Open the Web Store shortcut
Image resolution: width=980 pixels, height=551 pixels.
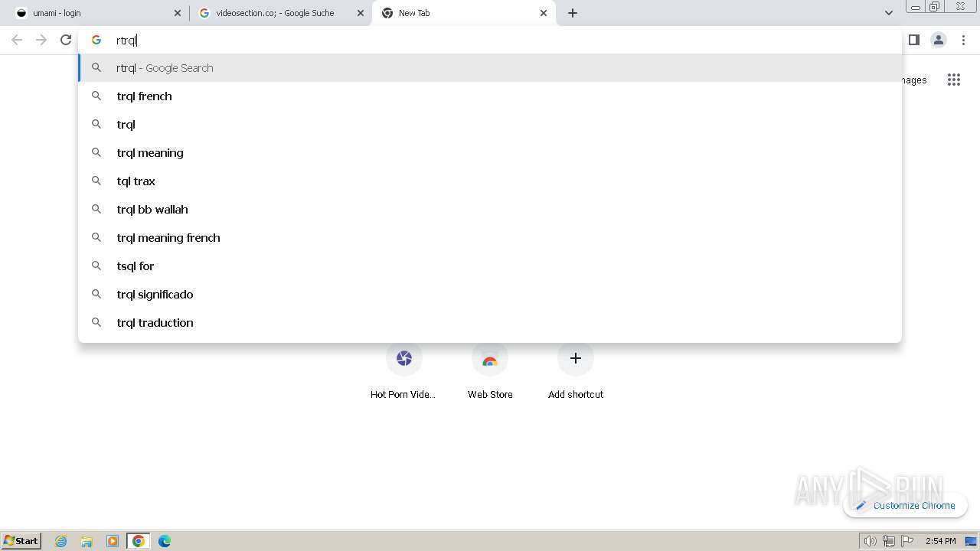pos(490,371)
